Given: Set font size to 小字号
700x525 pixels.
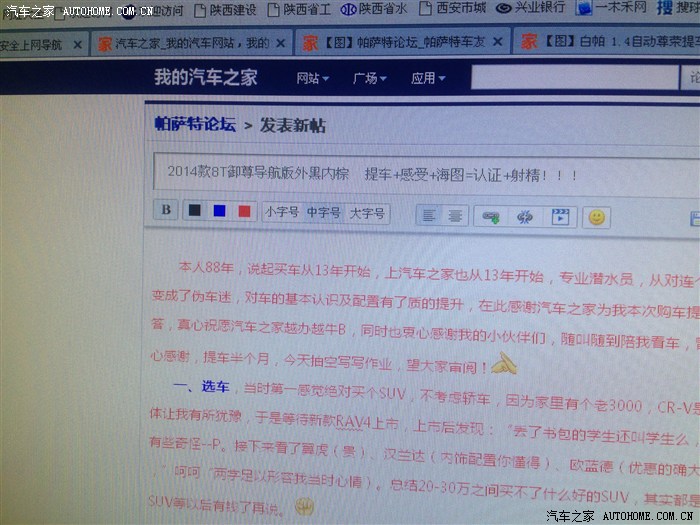Looking at the screenshot, I should click(281, 212).
